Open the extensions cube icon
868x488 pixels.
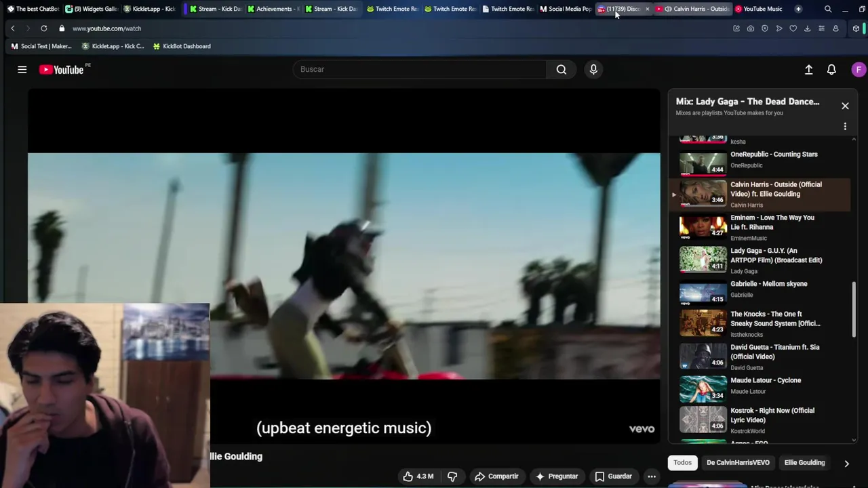pos(856,28)
